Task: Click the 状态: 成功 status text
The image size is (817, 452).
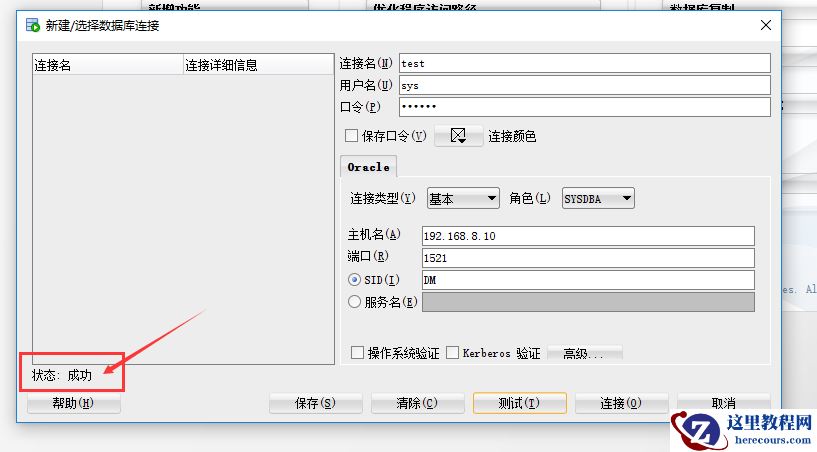Action: pos(61,375)
